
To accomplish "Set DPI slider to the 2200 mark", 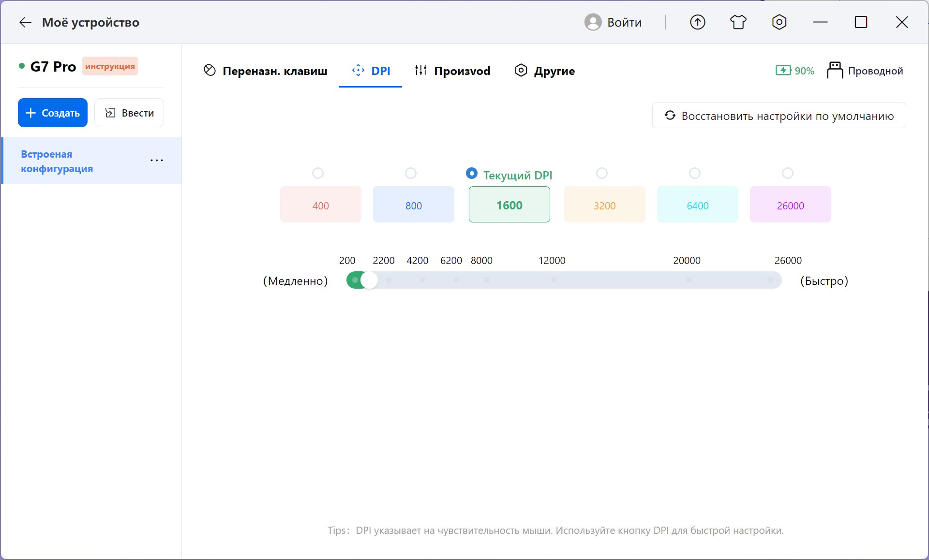I will pyautogui.click(x=389, y=280).
